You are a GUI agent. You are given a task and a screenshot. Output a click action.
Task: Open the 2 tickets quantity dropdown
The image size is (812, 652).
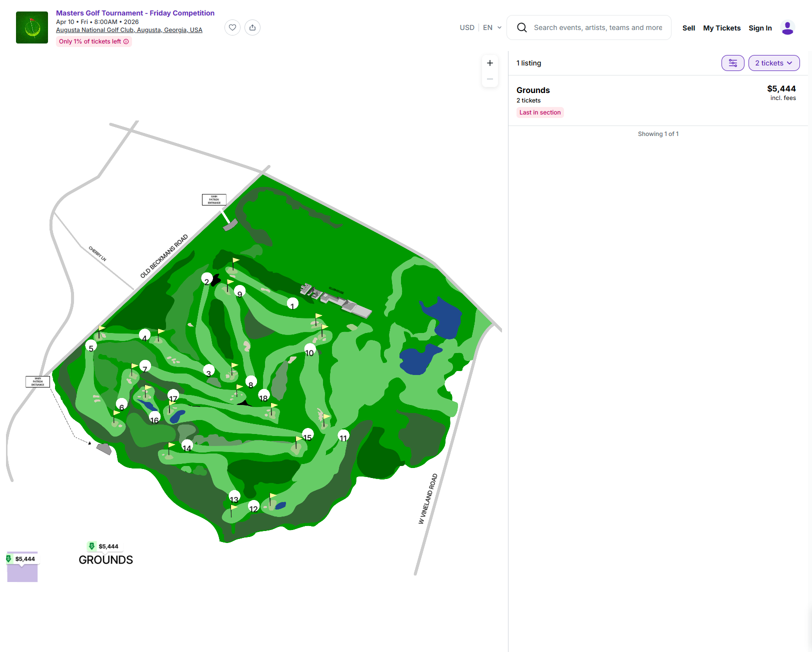point(774,63)
